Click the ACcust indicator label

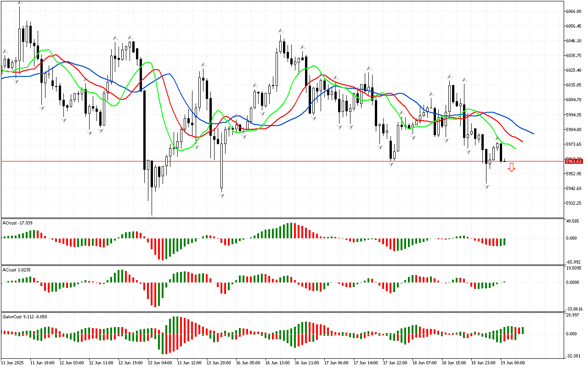(17, 270)
